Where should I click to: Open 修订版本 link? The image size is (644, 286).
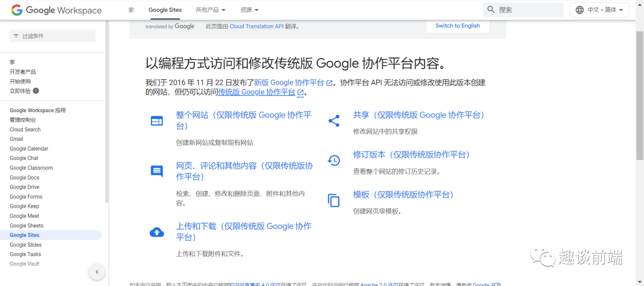point(411,155)
